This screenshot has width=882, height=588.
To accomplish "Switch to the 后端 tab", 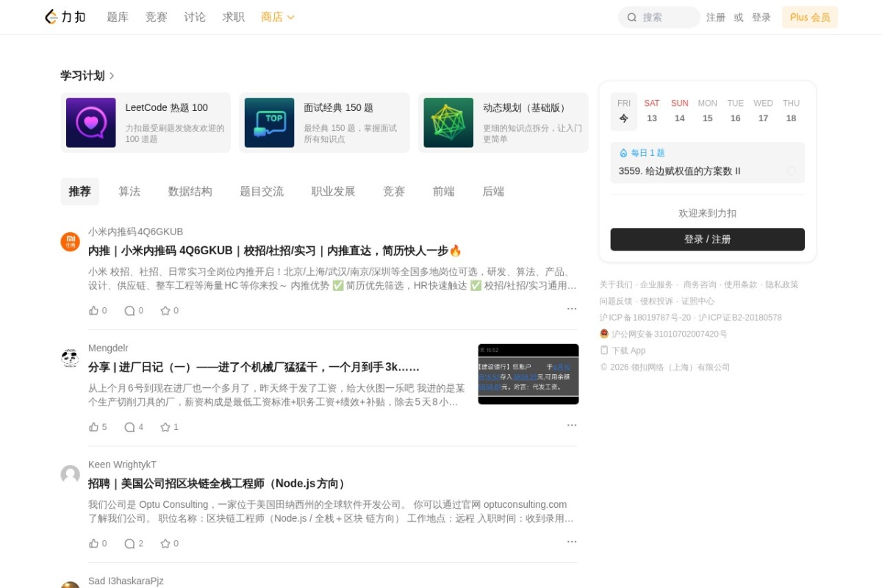I will coord(493,191).
